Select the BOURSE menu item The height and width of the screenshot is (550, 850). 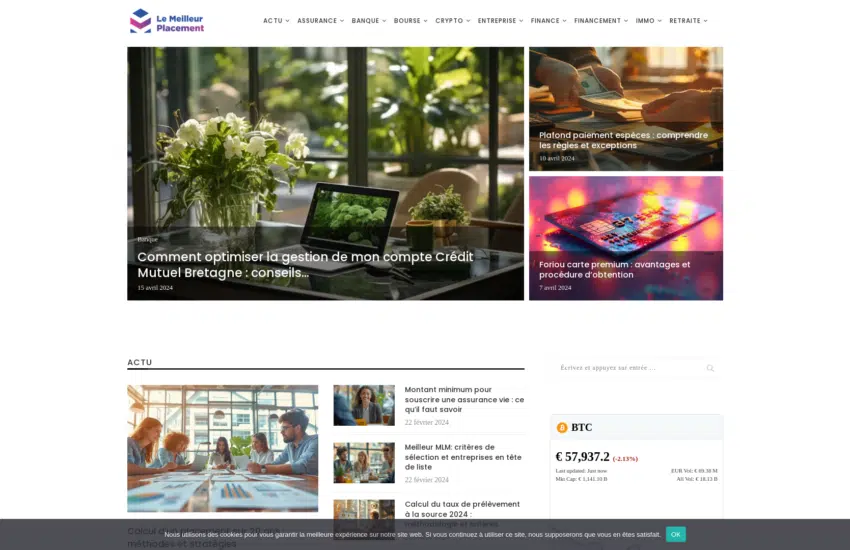click(x=410, y=21)
